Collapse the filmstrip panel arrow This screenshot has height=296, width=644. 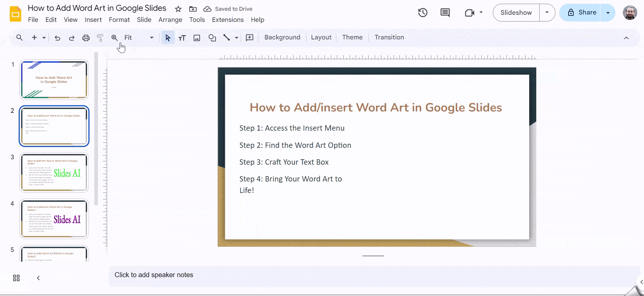coord(38,278)
